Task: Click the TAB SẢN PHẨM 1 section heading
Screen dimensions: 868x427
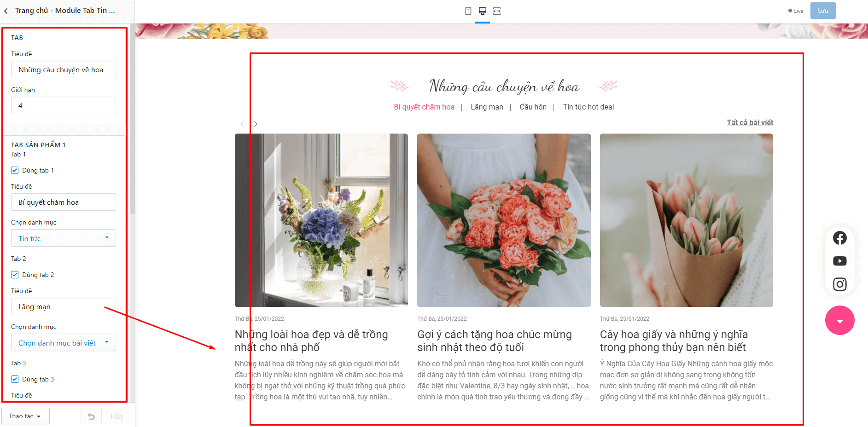Action: click(x=38, y=145)
